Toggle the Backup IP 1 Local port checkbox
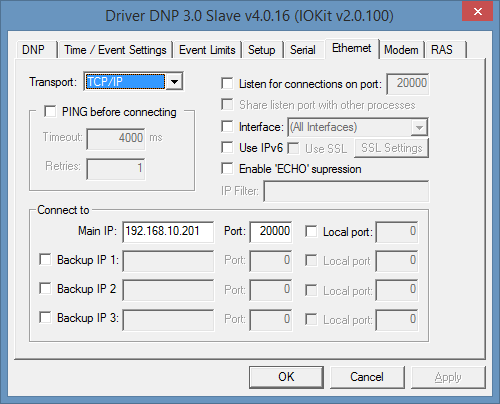Screen dimensions: 500x404 point(311,261)
